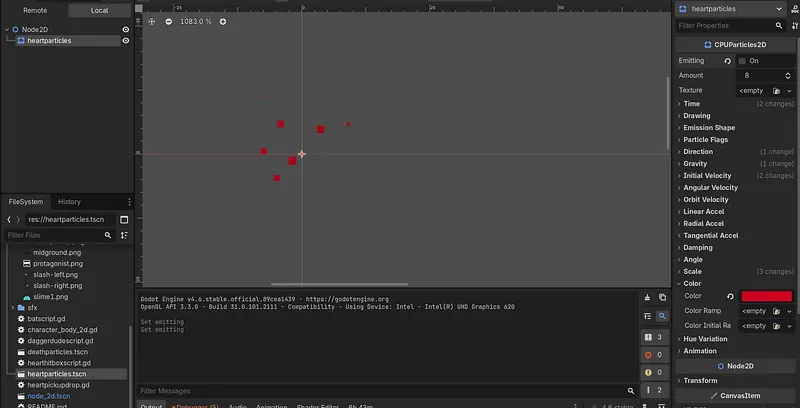Reset the Emitting property with revert arrow
Image resolution: width=800 pixels, height=408 pixels.
(727, 61)
